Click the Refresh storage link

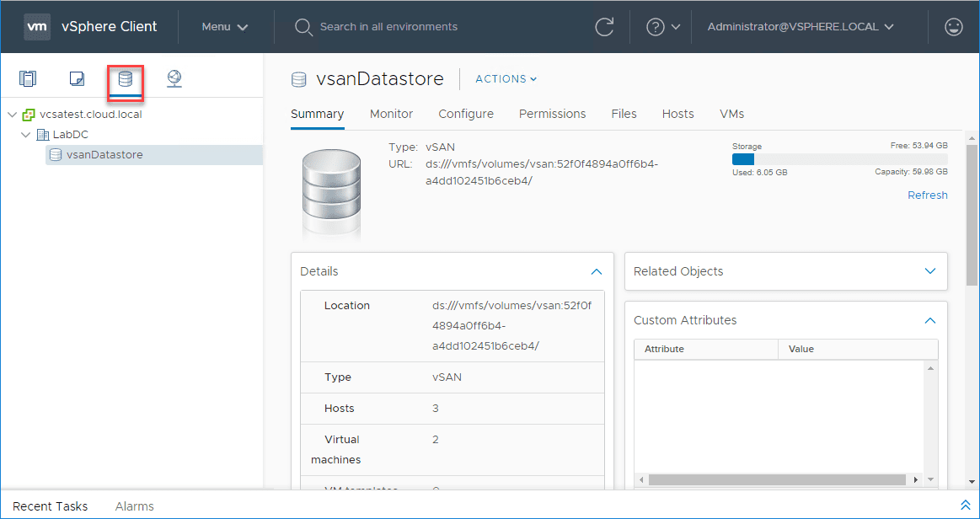(x=927, y=195)
